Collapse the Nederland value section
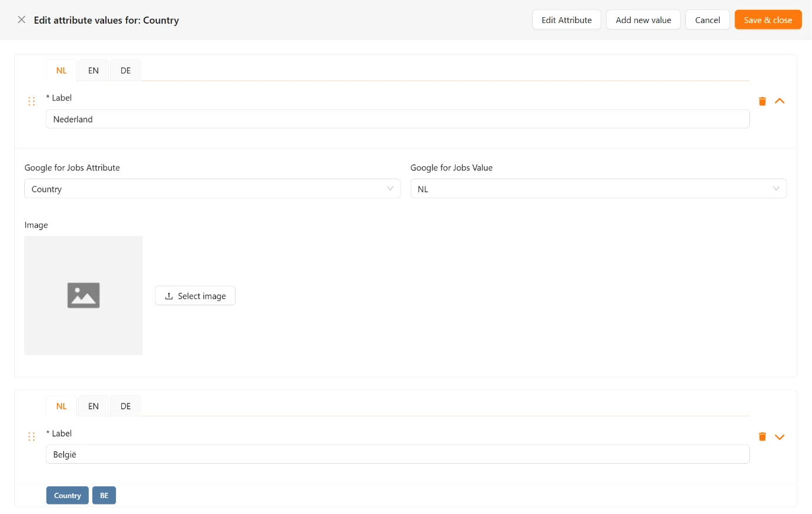 point(779,101)
